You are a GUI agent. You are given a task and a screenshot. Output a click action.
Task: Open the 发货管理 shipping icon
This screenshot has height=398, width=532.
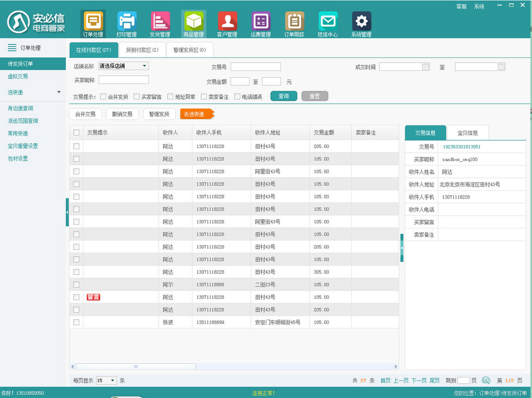click(x=160, y=22)
